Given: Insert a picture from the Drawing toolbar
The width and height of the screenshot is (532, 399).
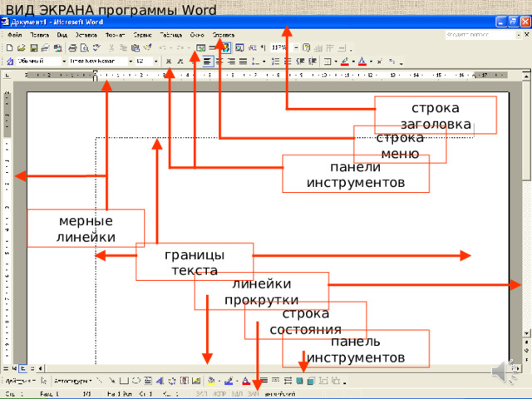Looking at the screenshot, I should 196,381.
